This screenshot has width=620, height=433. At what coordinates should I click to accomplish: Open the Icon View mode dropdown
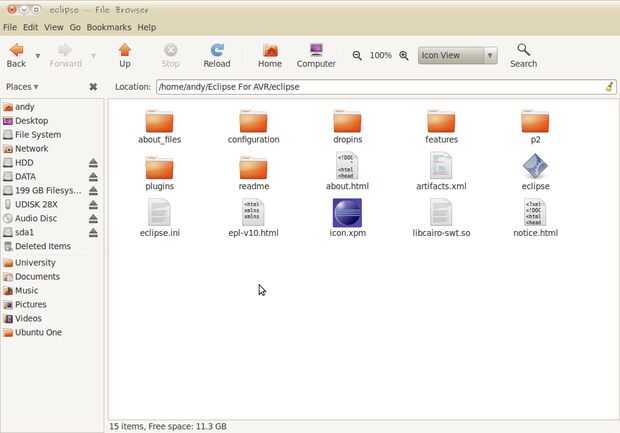457,55
